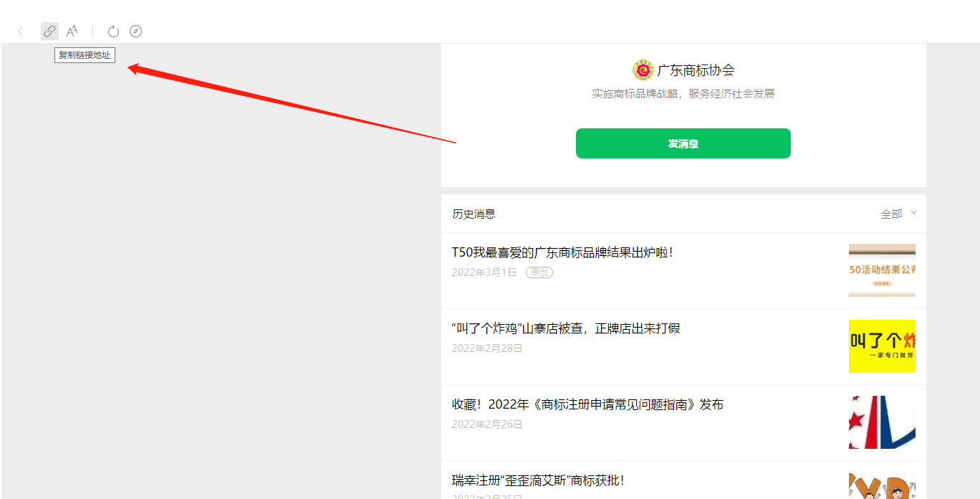The width and height of the screenshot is (980, 499).
Task: Adjust font size with the AA icon
Action: coord(72,31)
